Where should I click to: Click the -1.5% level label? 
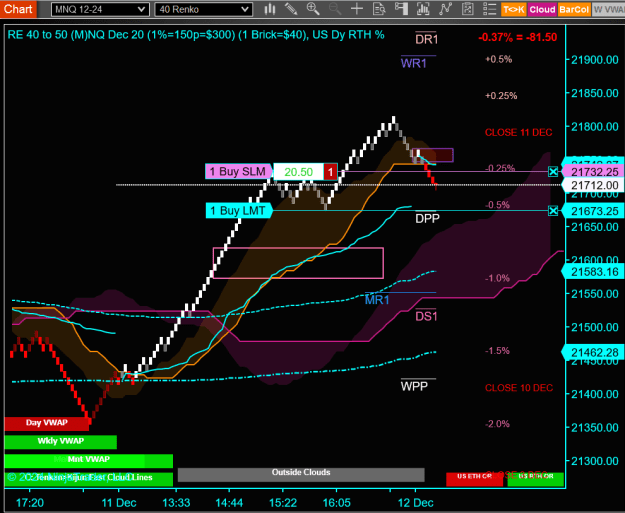[x=497, y=351]
